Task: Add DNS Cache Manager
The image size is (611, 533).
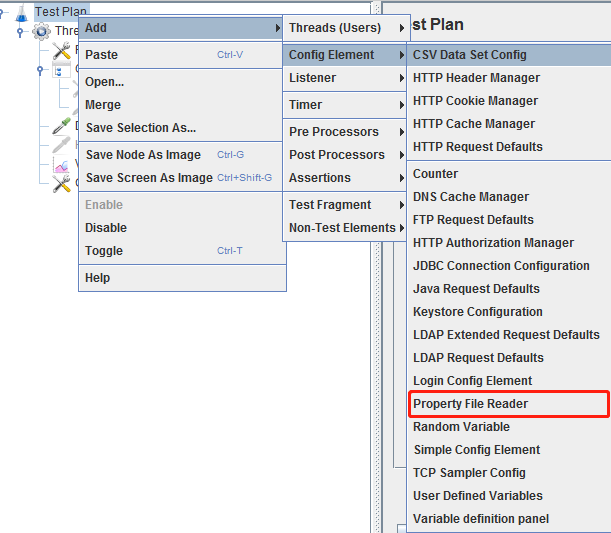Action: [x=509, y=197]
